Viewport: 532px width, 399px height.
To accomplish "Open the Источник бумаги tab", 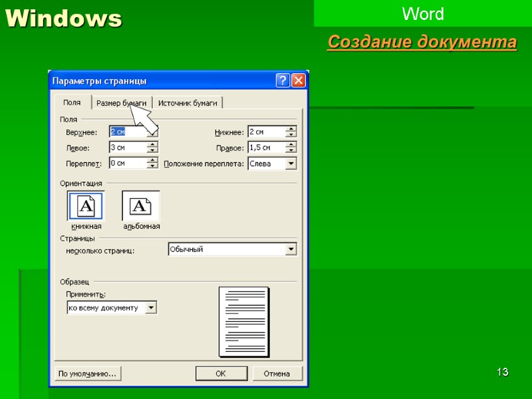I will [x=188, y=103].
